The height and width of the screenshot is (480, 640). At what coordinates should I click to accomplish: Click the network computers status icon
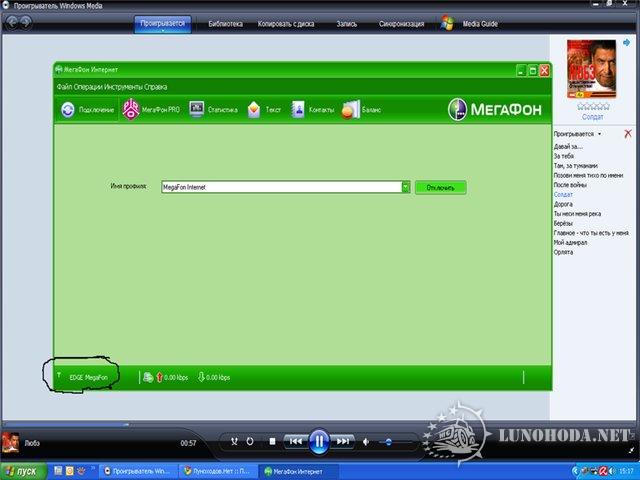tap(148, 377)
